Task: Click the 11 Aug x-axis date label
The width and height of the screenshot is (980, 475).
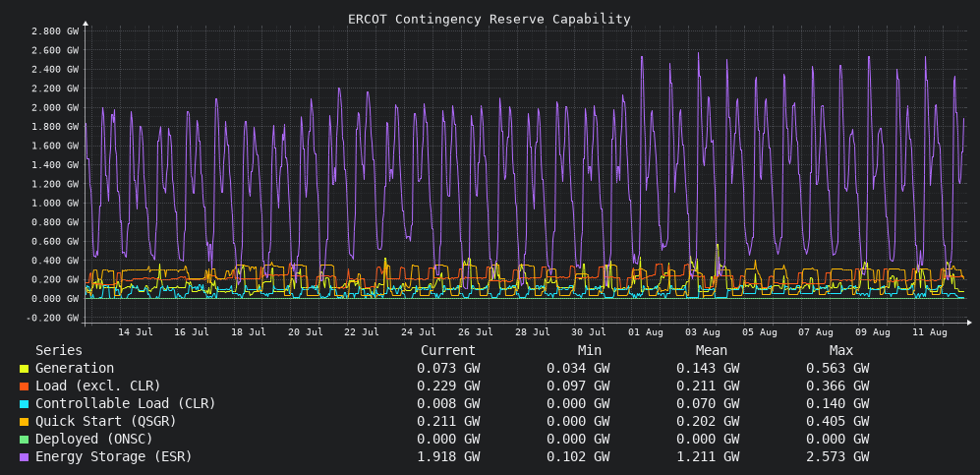Action: (x=930, y=332)
